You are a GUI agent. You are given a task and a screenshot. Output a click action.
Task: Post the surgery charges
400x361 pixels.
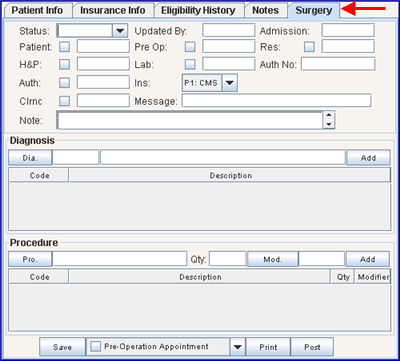[x=312, y=347]
